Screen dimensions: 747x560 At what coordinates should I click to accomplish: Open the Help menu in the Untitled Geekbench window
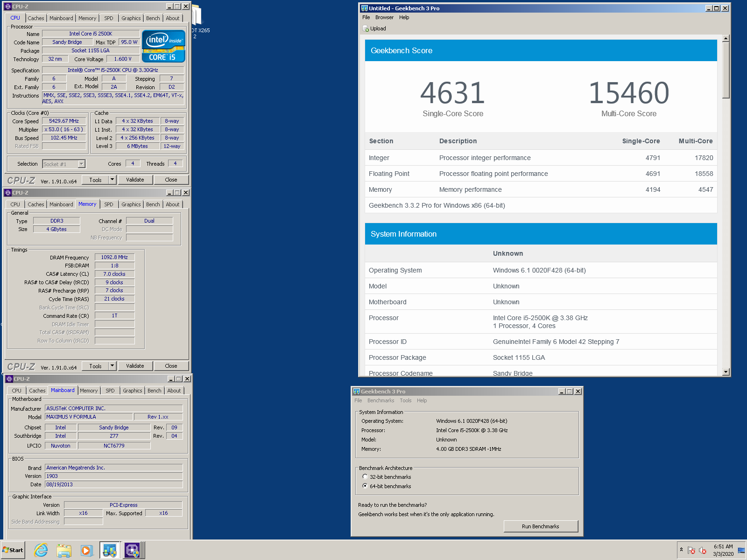point(404,17)
